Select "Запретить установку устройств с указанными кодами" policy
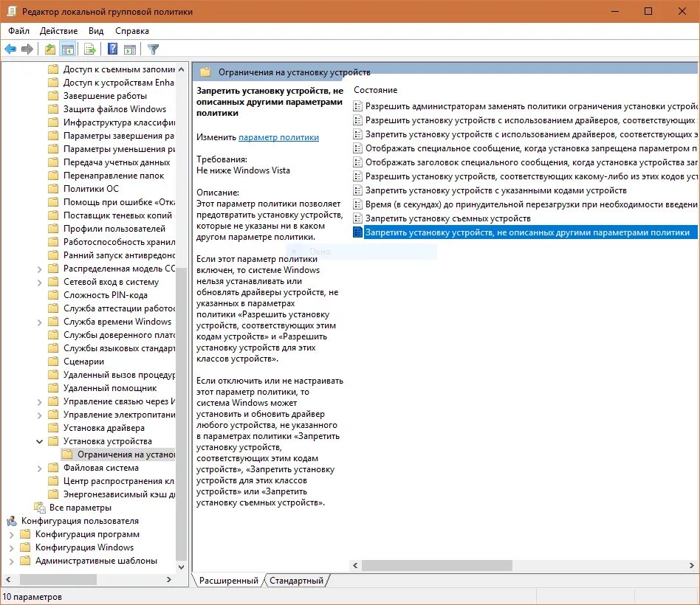This screenshot has height=605, width=700. click(496, 190)
